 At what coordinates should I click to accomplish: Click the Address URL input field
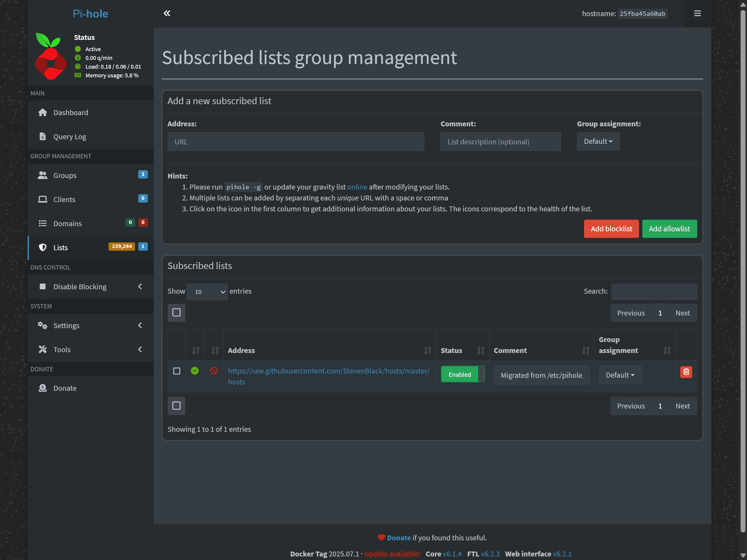coord(296,142)
